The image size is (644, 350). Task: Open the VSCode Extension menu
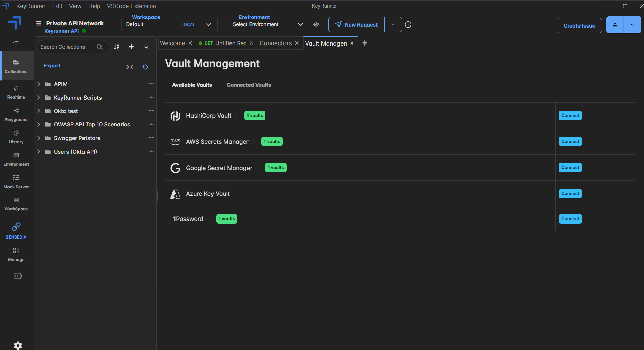tap(131, 6)
